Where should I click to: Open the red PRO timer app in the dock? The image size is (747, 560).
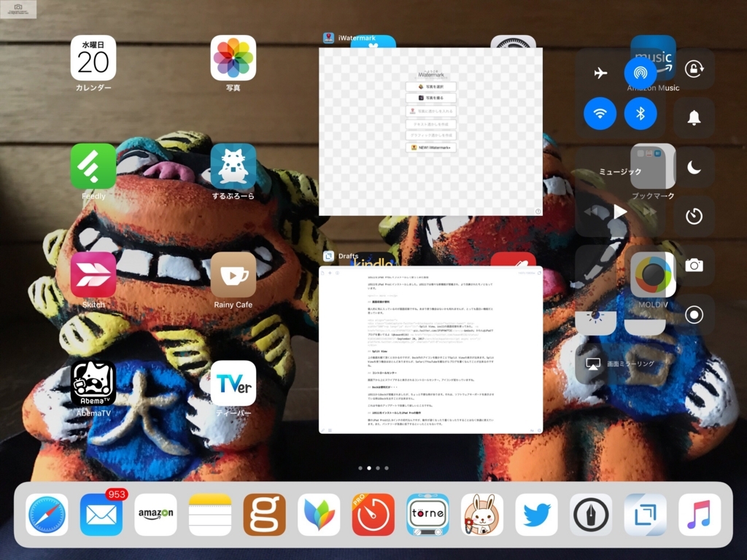coord(373,515)
